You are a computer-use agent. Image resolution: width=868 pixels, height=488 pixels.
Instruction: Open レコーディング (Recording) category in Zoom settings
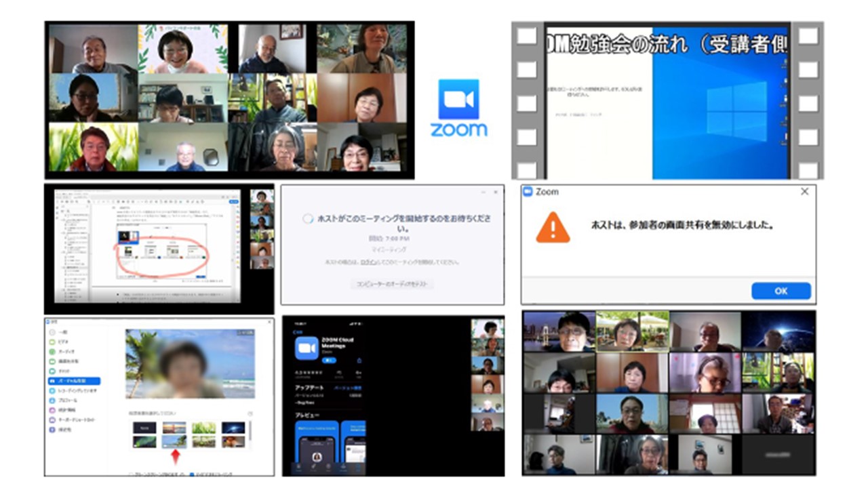click(x=74, y=391)
